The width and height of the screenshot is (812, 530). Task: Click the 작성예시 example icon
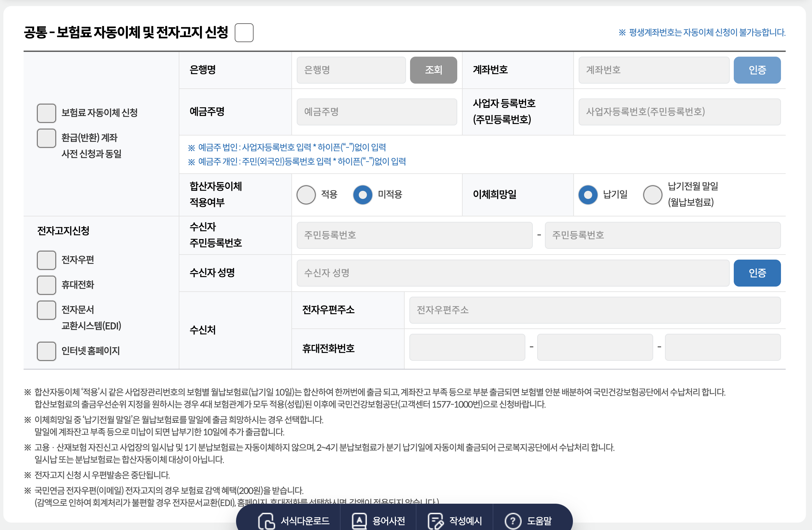click(x=435, y=521)
